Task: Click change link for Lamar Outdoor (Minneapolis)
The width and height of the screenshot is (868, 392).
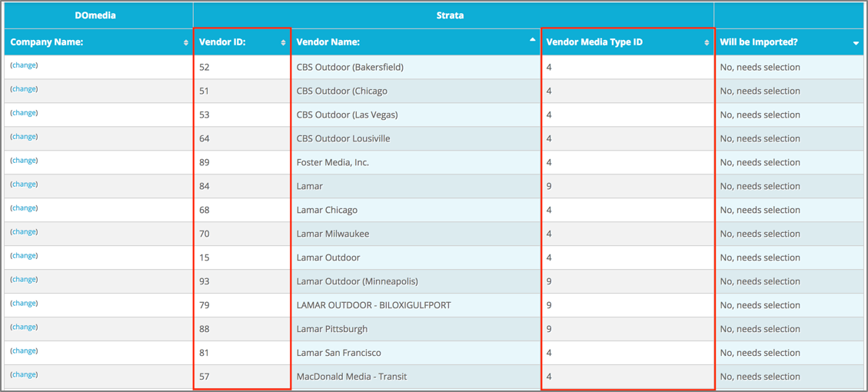Action: pos(25,280)
